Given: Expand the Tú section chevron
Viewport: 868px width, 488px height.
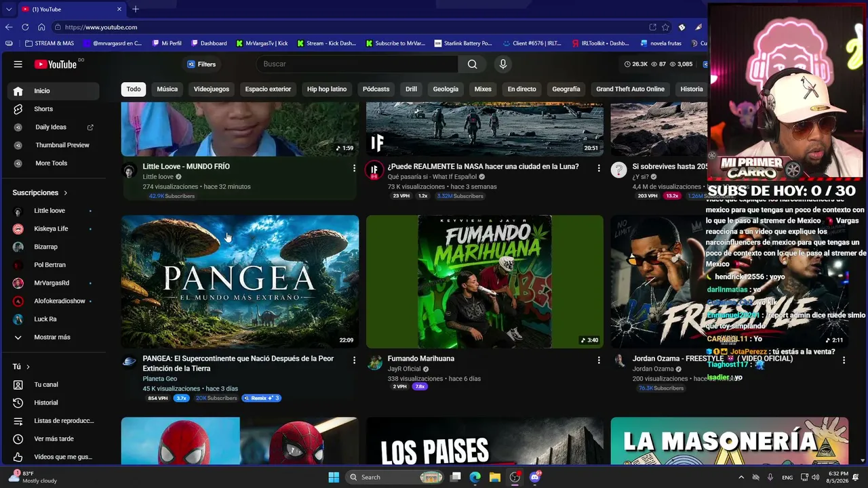Looking at the screenshot, I should click(x=28, y=367).
